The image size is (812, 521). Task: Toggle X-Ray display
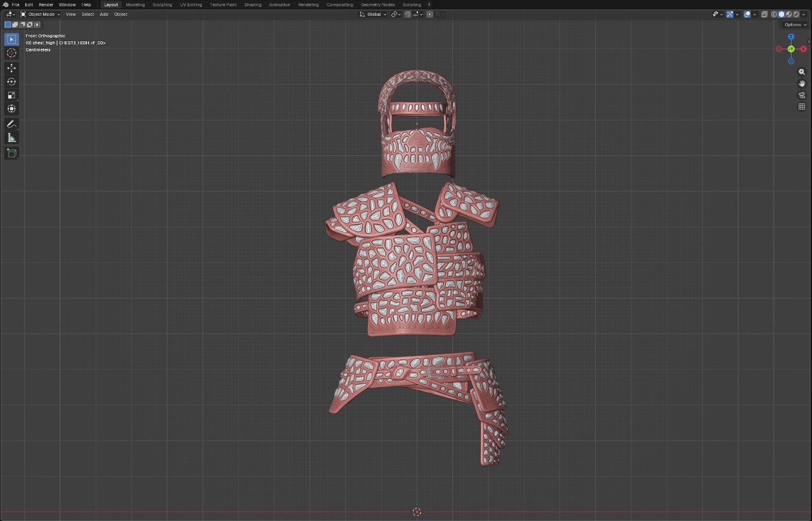764,14
